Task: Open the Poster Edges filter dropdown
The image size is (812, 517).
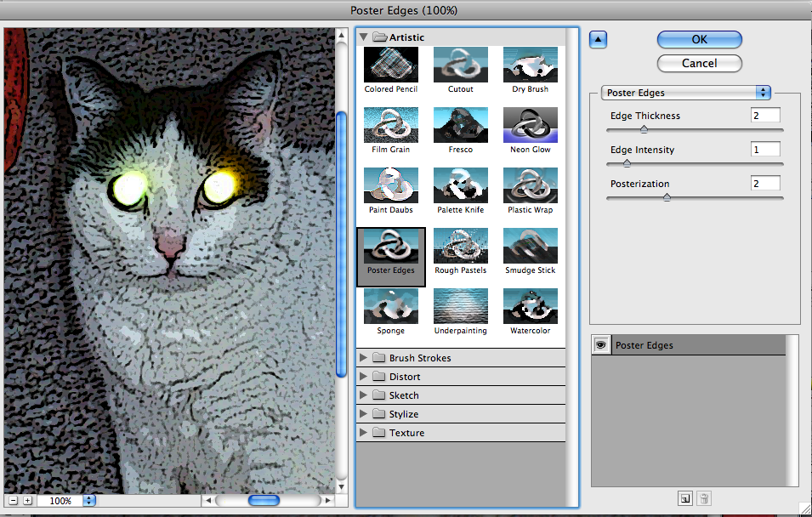Action: click(685, 93)
